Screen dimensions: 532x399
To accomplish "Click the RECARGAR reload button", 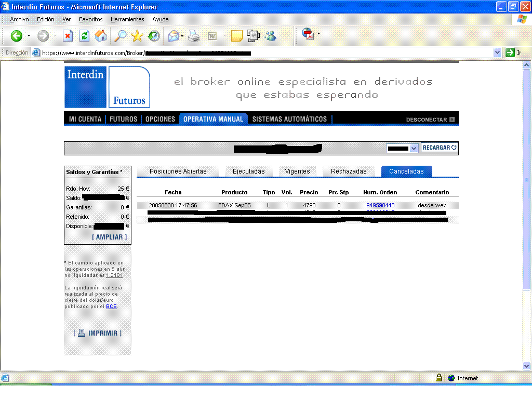I will (x=440, y=148).
